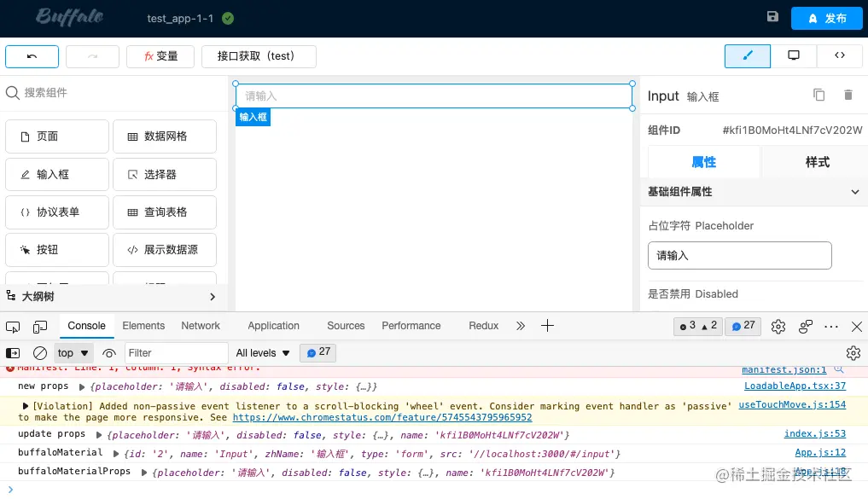Viewport: 868px width, 499px height.
Task: Open useTouchMove.js:154 source link
Action: [792, 405]
